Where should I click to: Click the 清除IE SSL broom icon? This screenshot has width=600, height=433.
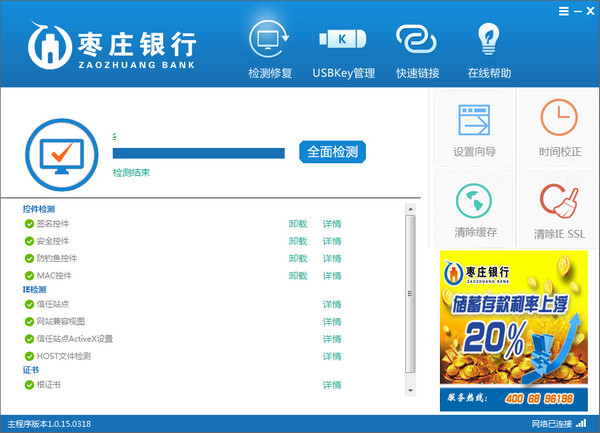coord(559,201)
